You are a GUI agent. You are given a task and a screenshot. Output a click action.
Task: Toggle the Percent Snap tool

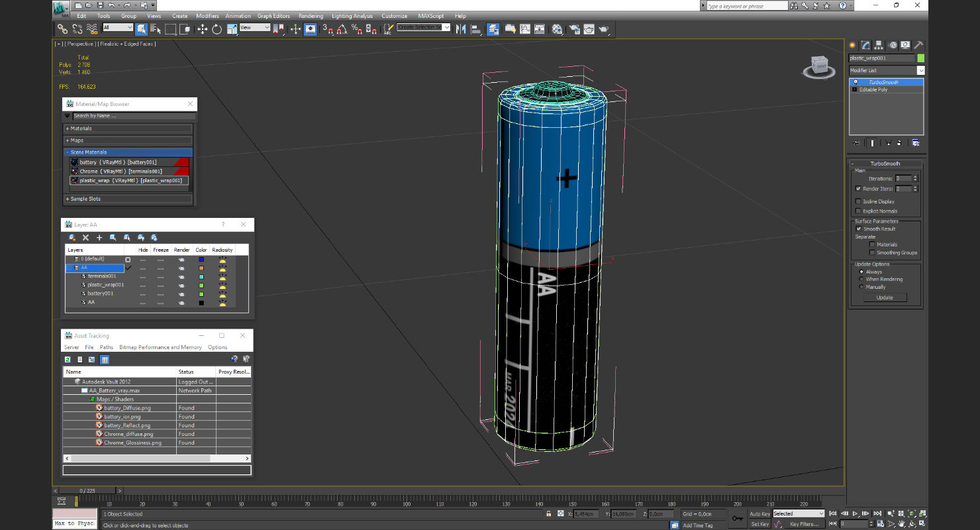(x=357, y=28)
